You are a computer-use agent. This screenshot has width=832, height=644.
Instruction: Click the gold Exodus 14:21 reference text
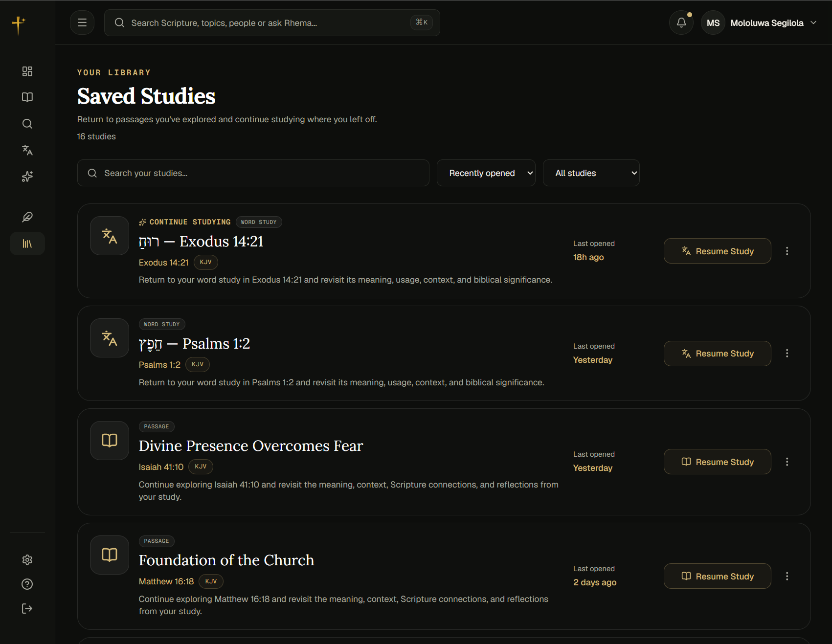(x=163, y=263)
